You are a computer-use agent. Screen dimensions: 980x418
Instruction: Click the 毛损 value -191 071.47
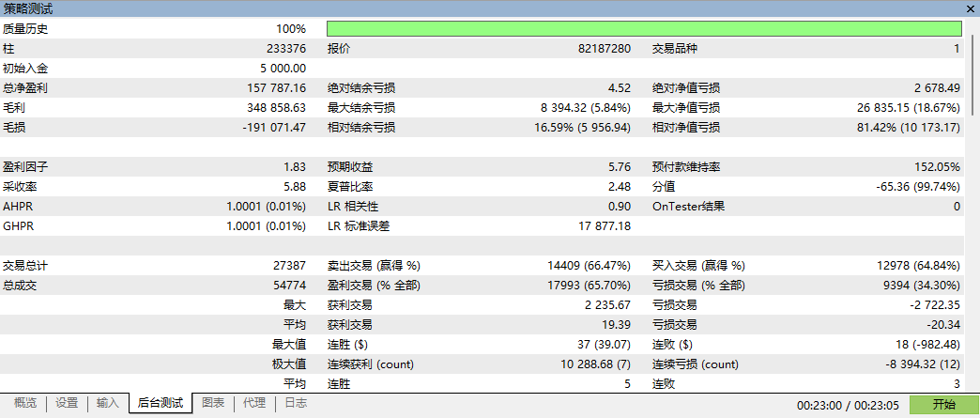[275, 128]
